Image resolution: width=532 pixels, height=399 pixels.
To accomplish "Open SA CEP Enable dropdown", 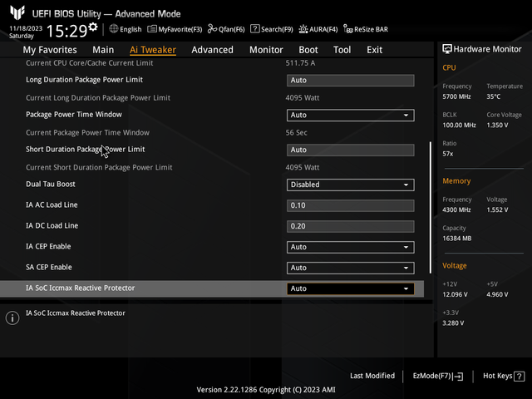I will (351, 268).
